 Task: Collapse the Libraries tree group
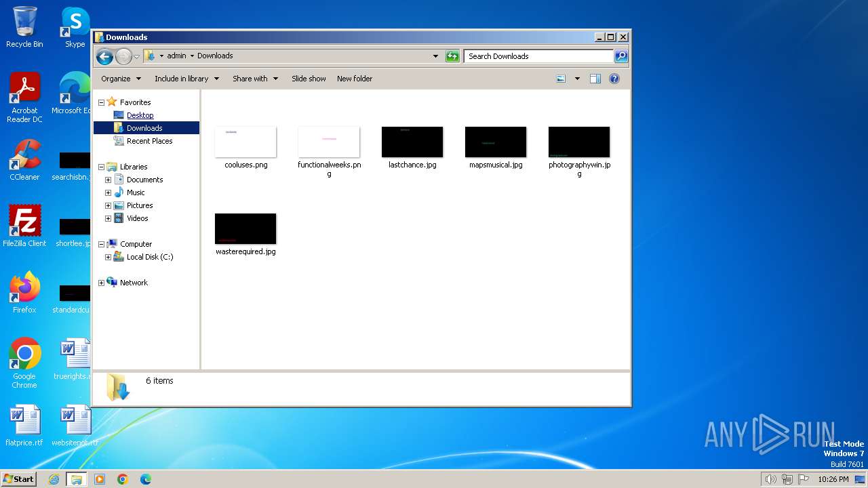point(101,167)
